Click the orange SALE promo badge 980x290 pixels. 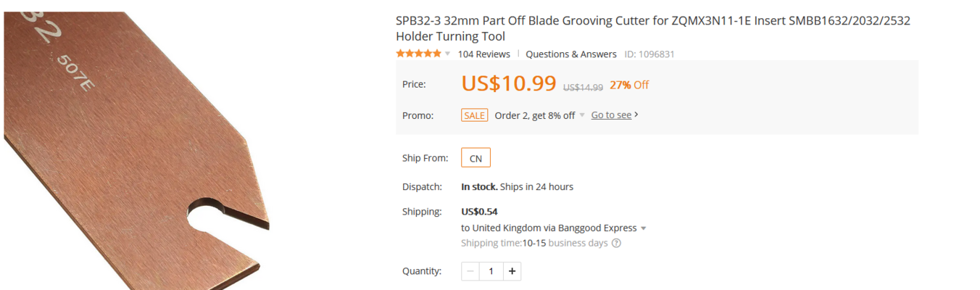click(x=475, y=115)
